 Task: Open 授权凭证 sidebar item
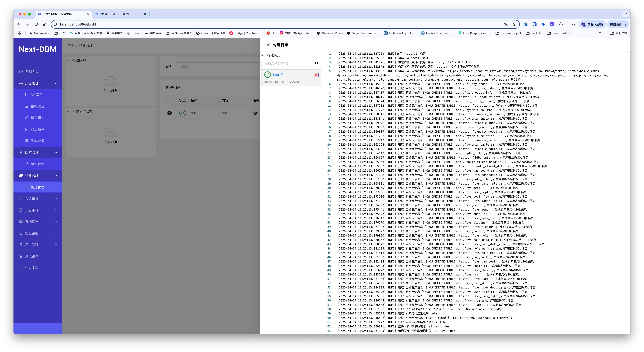click(x=37, y=106)
